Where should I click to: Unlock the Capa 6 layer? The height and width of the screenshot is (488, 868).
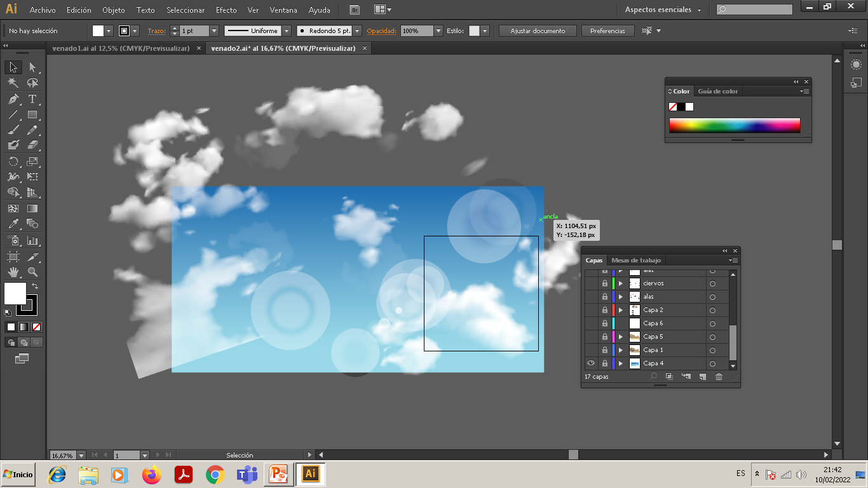pyautogui.click(x=605, y=323)
